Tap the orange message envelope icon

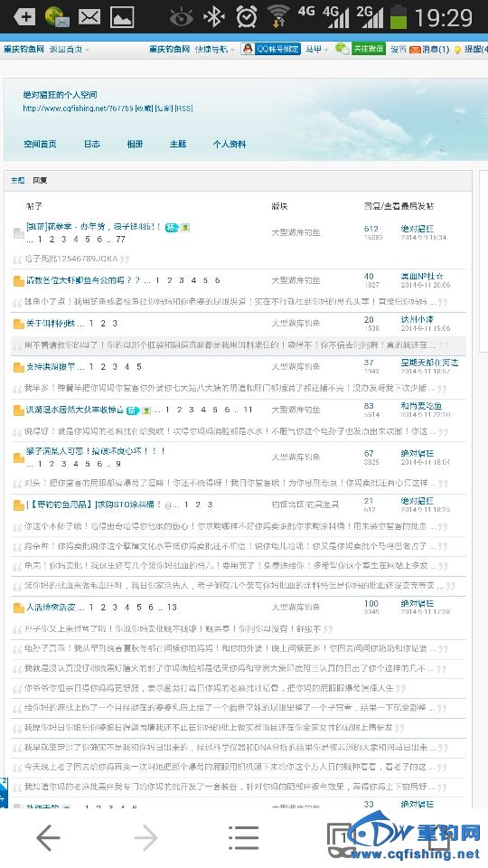415,50
